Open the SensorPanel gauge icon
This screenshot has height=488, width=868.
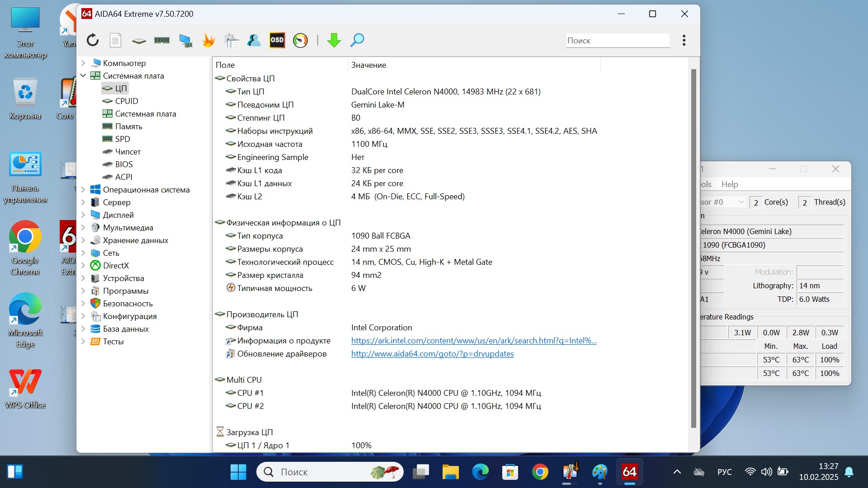[300, 40]
